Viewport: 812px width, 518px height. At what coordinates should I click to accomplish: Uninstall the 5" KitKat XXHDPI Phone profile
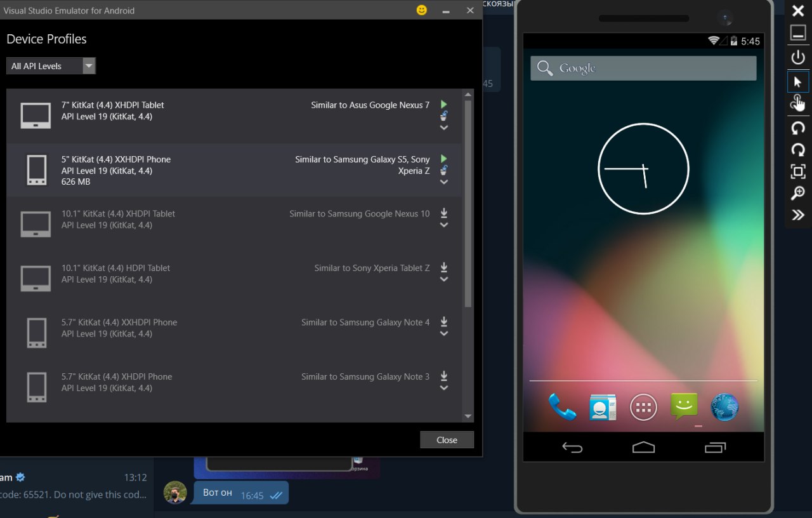[x=444, y=169]
